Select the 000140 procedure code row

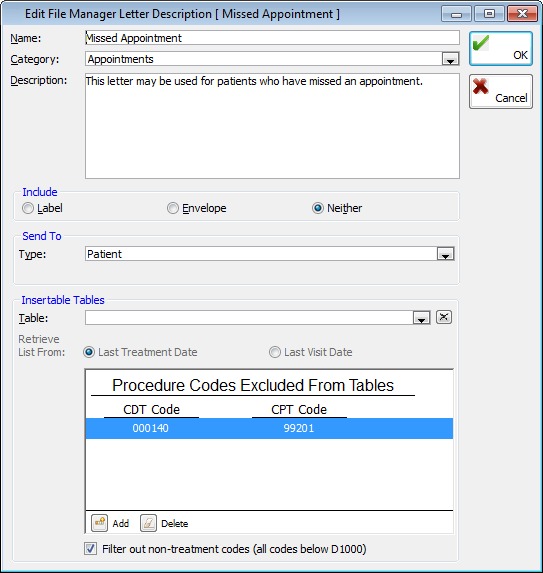click(269, 428)
